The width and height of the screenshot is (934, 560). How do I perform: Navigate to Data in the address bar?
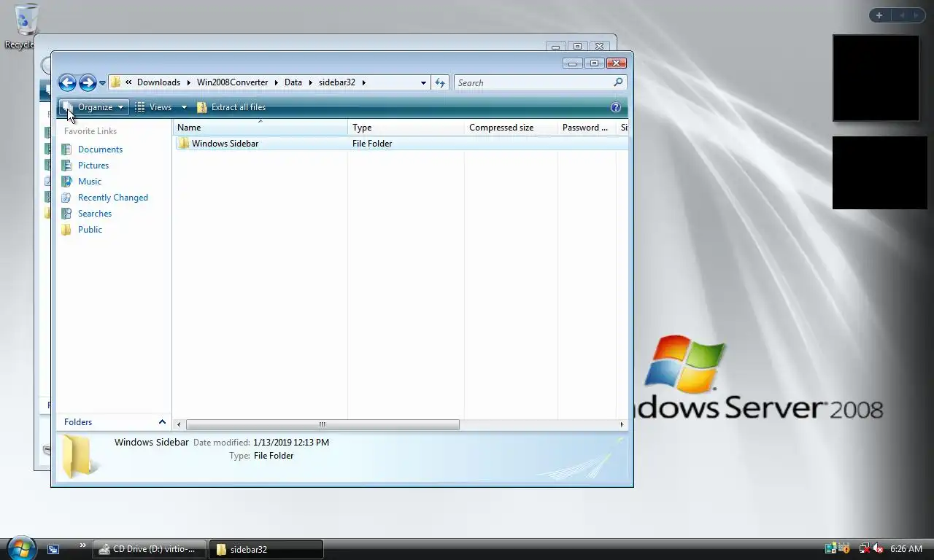pyautogui.click(x=293, y=82)
